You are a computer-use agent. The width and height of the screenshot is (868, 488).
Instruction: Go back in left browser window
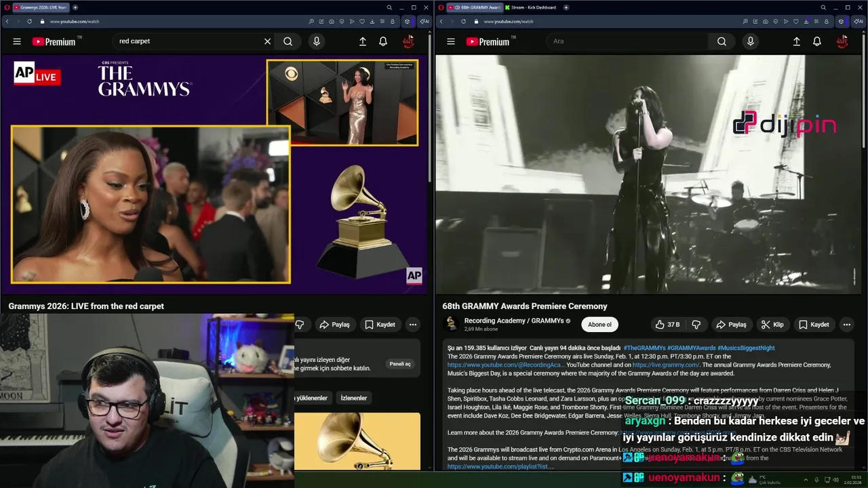click(x=7, y=21)
